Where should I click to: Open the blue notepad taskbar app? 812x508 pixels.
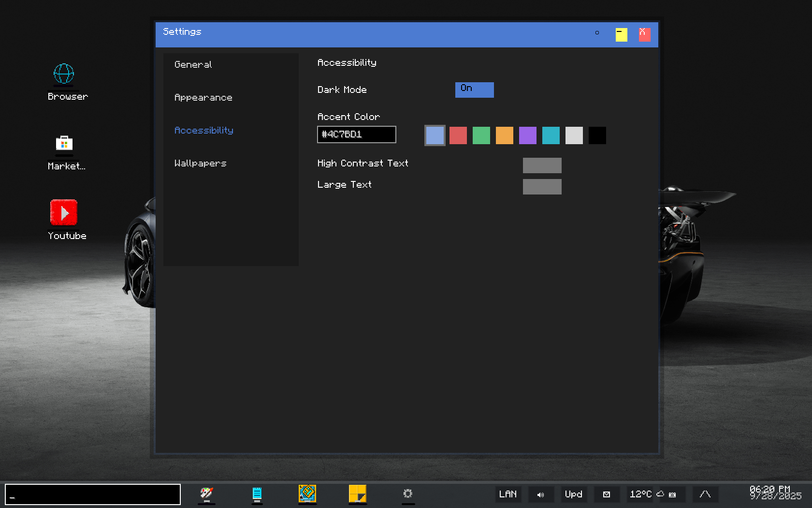pyautogui.click(x=257, y=493)
